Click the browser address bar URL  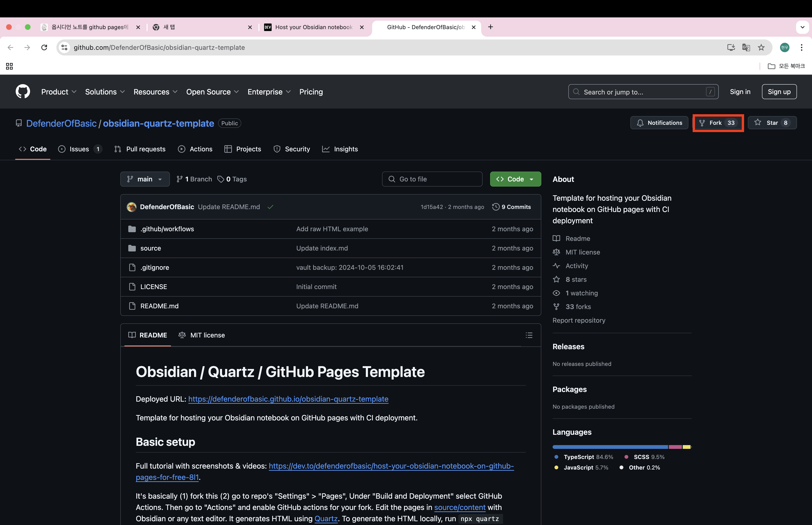pos(159,47)
